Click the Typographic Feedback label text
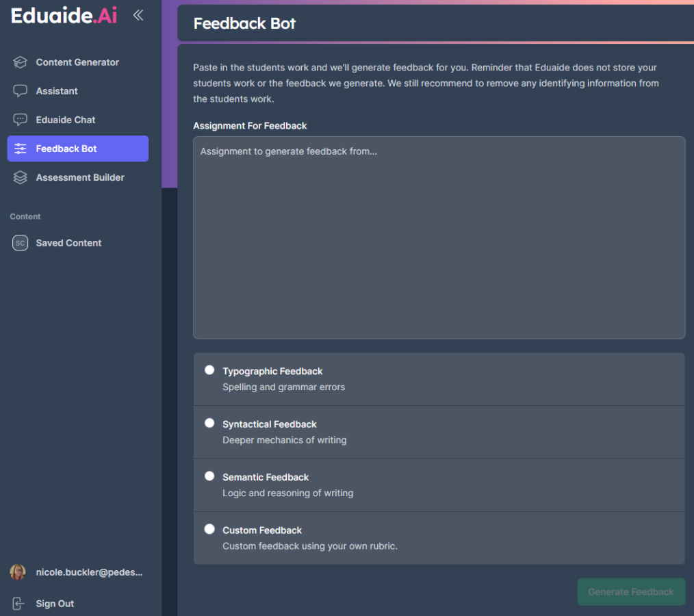The width and height of the screenshot is (694, 616). pyautogui.click(x=272, y=371)
